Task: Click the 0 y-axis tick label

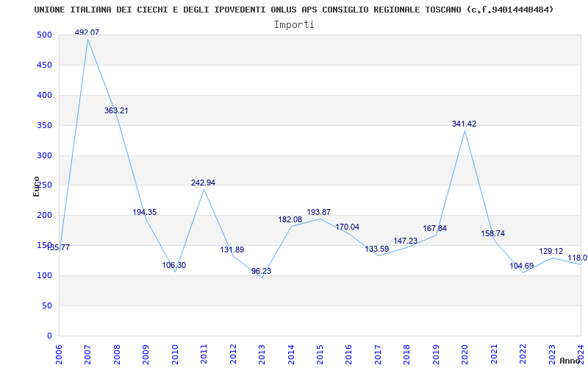Action: [x=49, y=336]
